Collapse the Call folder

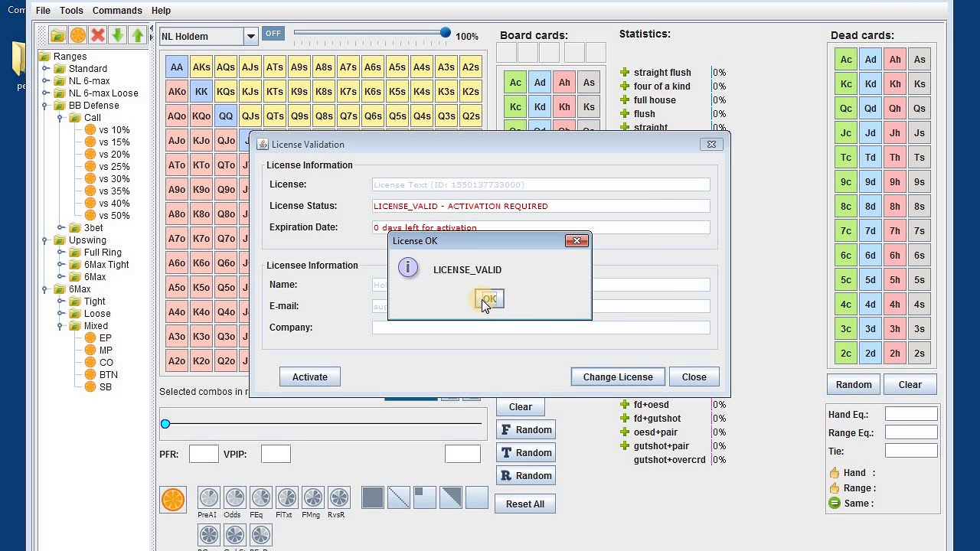click(x=60, y=118)
